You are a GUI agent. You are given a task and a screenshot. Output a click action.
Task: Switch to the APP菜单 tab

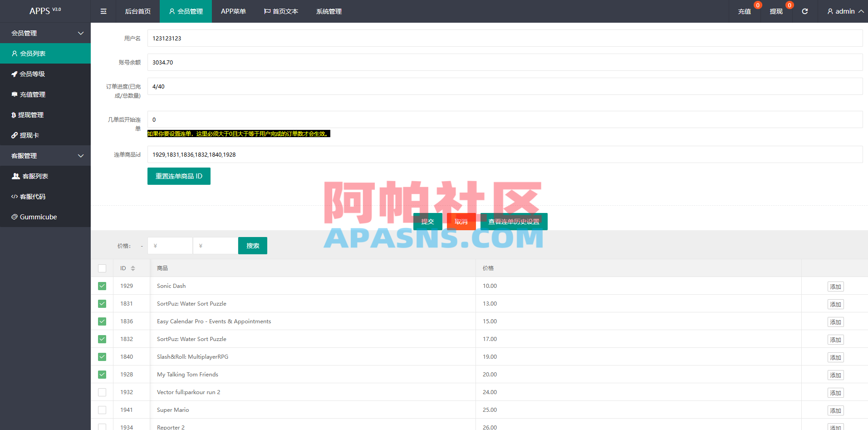pos(233,11)
